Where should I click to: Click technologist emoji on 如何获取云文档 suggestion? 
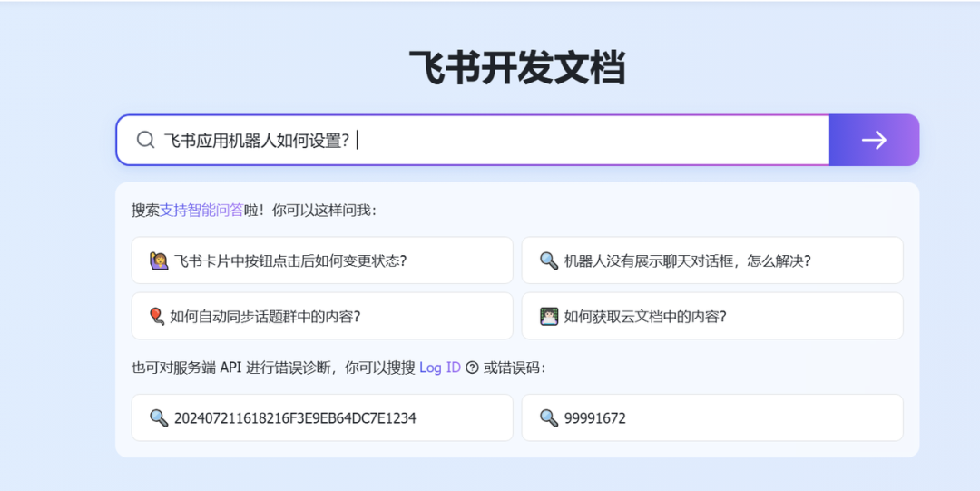(x=549, y=316)
